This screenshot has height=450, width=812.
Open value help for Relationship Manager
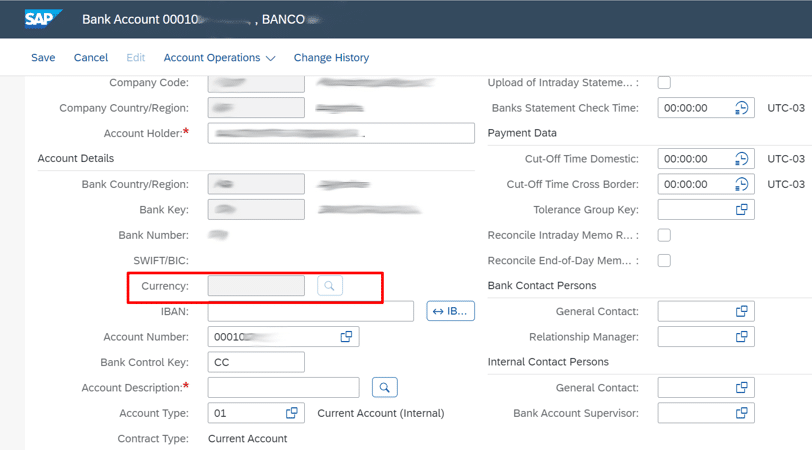(x=741, y=337)
